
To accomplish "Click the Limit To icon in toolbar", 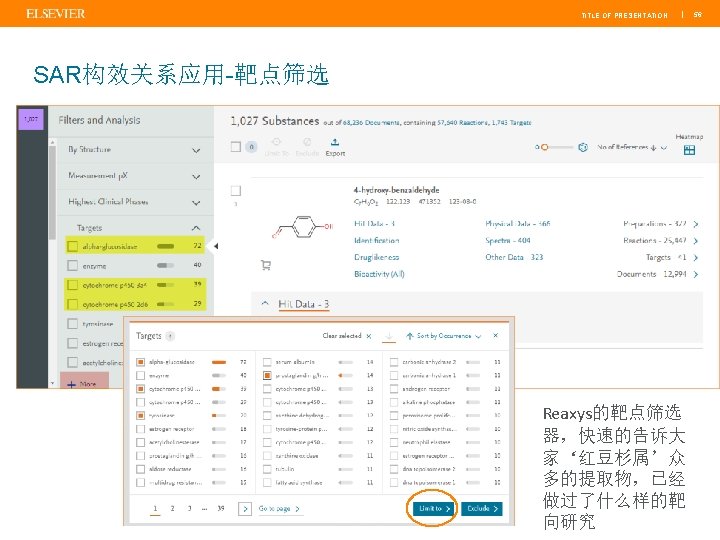I will (x=276, y=142).
